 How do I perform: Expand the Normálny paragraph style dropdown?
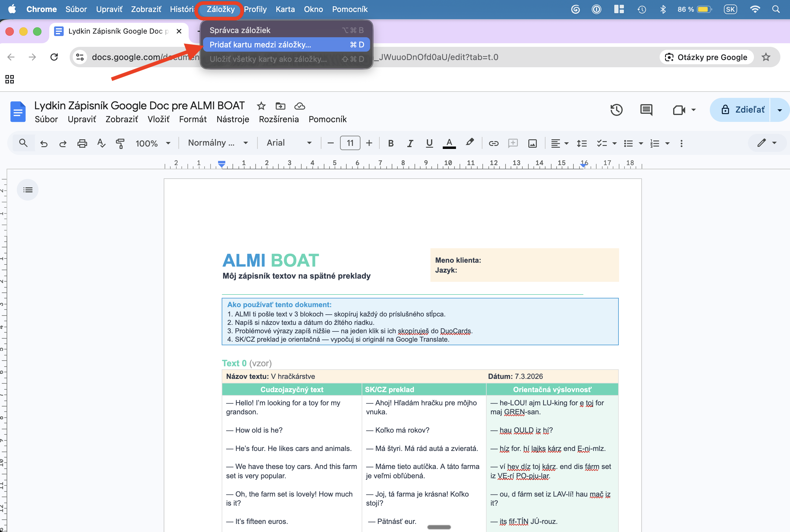217,143
